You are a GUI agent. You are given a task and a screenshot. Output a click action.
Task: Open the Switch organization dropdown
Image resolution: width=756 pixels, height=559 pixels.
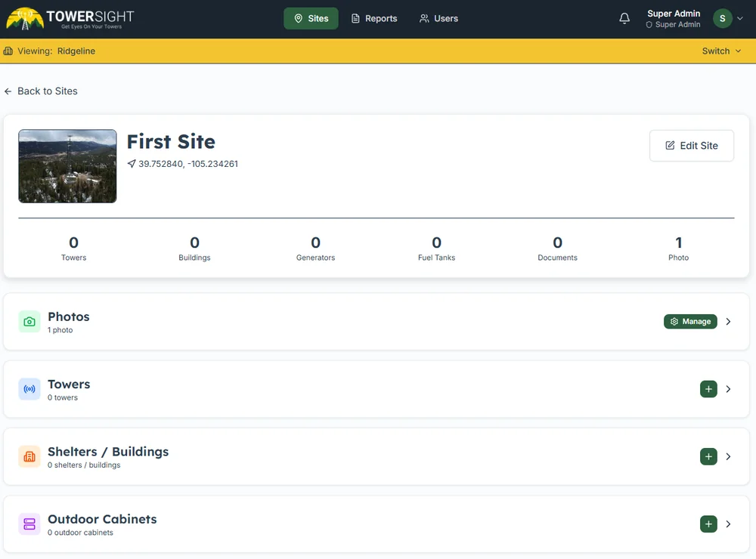click(x=721, y=51)
